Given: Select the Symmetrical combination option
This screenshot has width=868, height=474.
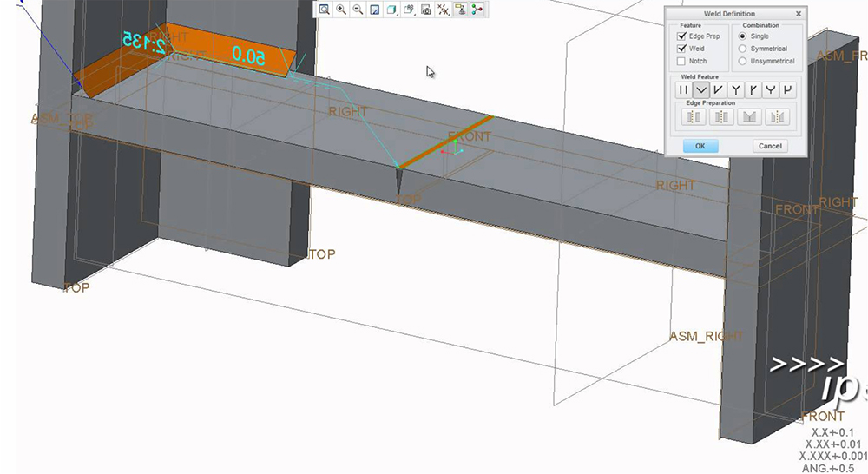Looking at the screenshot, I should pyautogui.click(x=742, y=49).
